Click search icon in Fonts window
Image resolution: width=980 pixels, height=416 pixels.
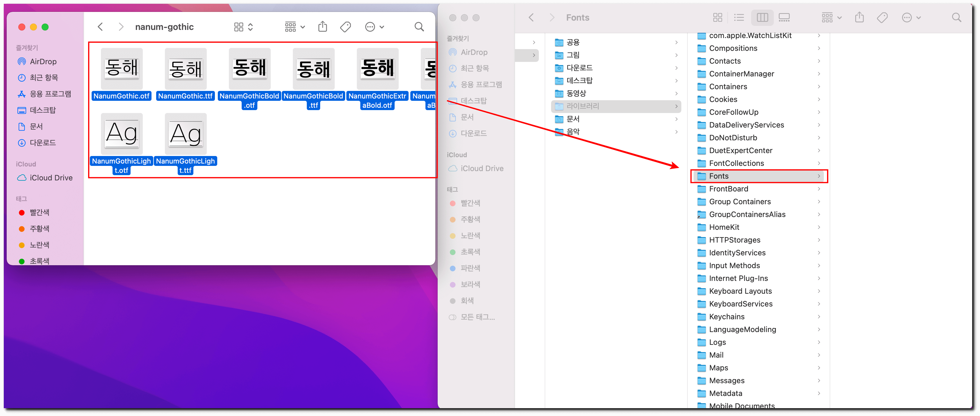tap(956, 17)
